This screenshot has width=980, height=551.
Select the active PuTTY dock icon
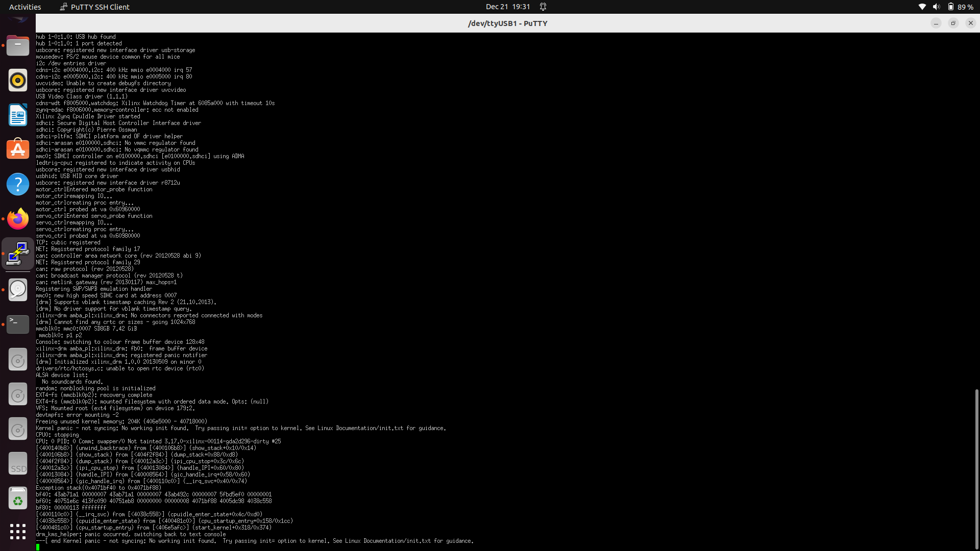[x=18, y=254]
